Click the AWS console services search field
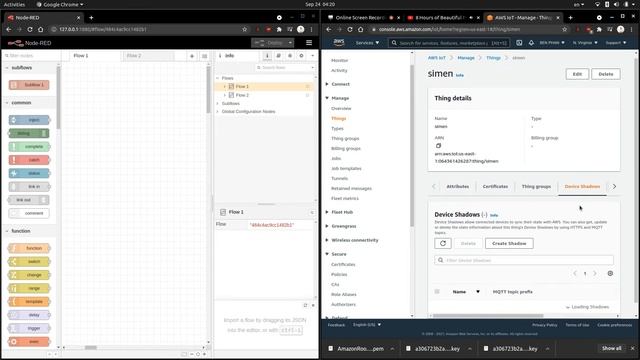Screen dimensions: 640x360 (449, 43)
